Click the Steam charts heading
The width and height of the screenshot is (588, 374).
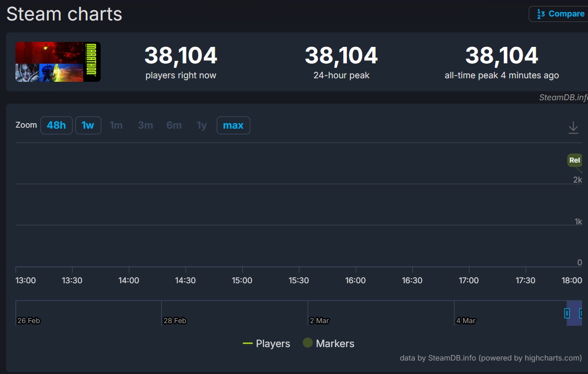pyautogui.click(x=64, y=14)
